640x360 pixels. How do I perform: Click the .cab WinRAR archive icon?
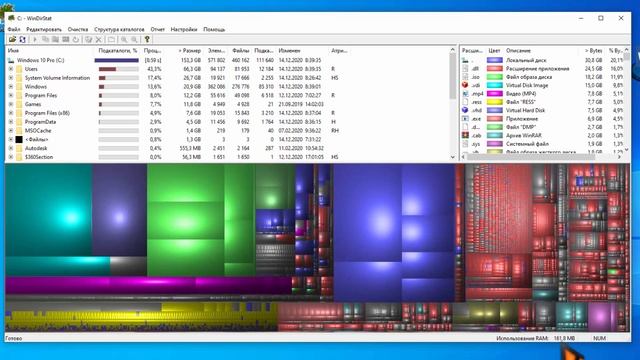(465, 135)
